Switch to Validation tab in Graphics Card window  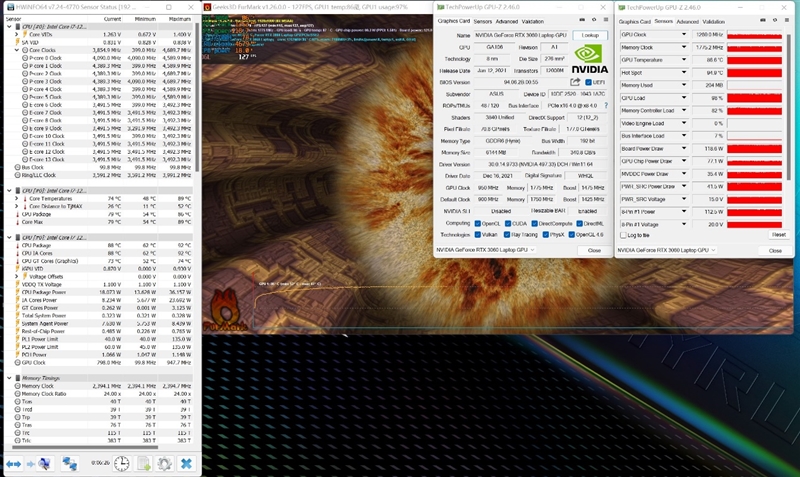533,21
